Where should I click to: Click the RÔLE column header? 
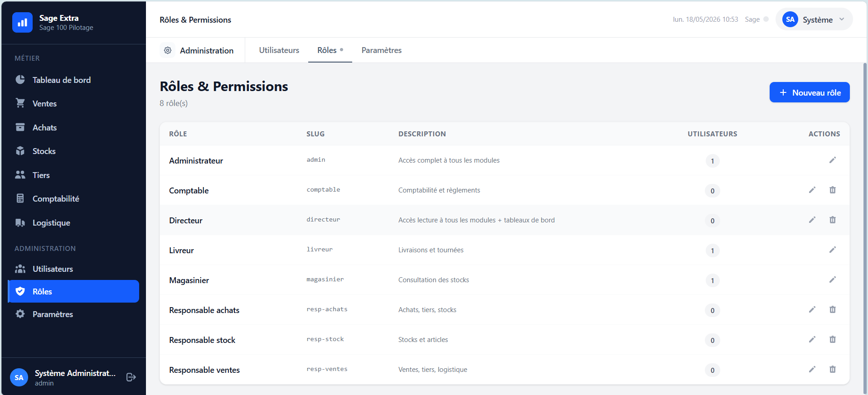[178, 134]
